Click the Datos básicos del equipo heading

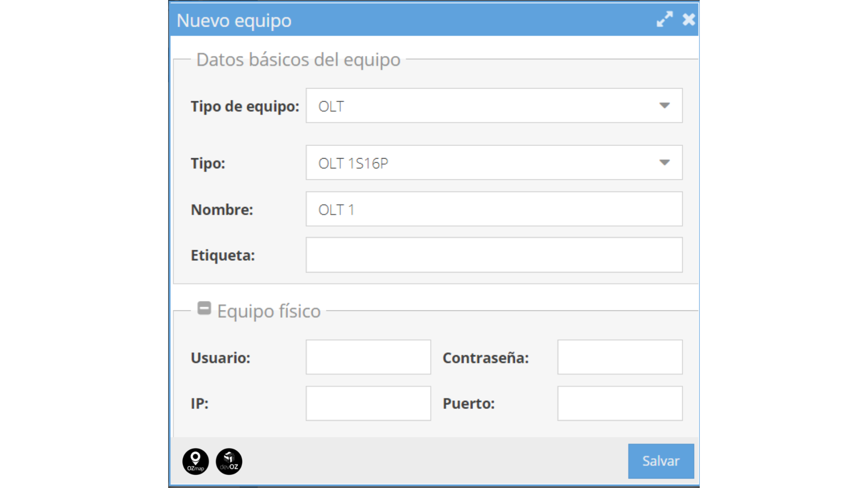298,60
